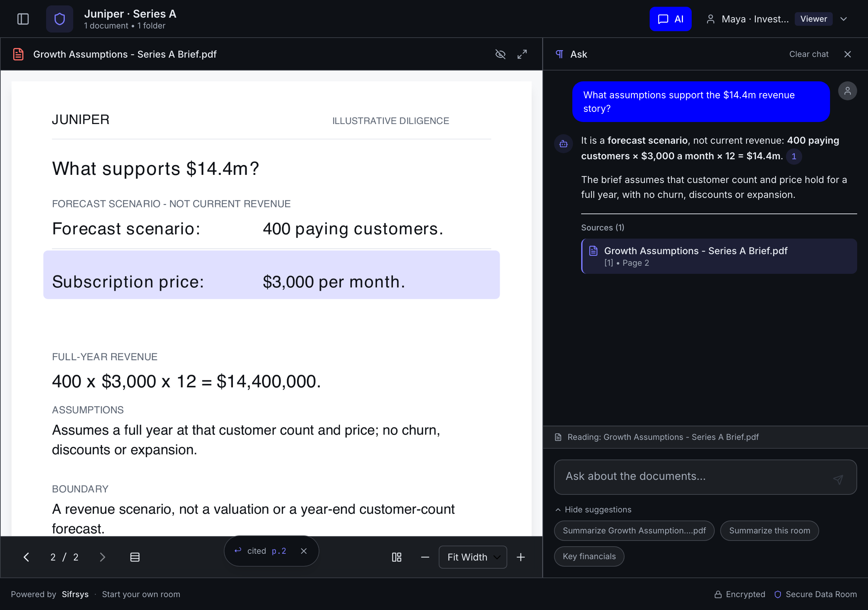This screenshot has width=868, height=610.
Task: Go to the previous page arrow
Action: click(x=26, y=557)
